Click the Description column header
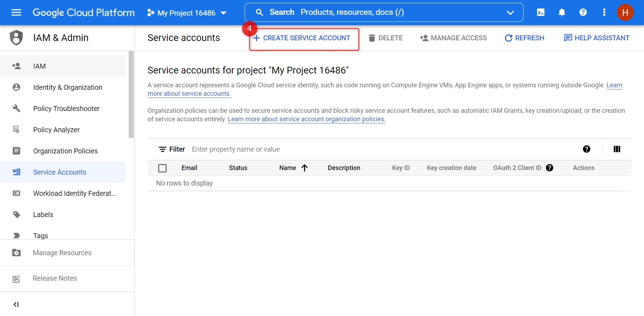Viewport: 644px width, 316px height. [344, 168]
